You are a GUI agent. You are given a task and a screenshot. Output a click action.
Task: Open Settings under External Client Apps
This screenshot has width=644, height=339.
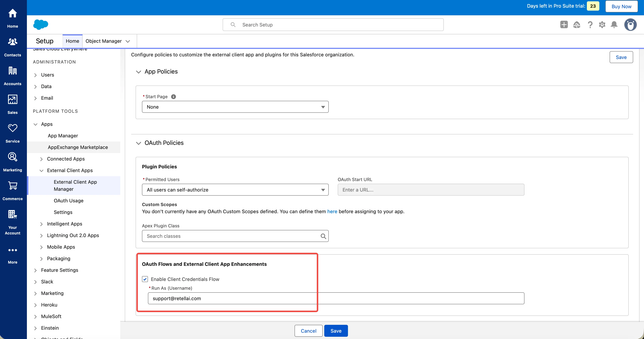[63, 212]
